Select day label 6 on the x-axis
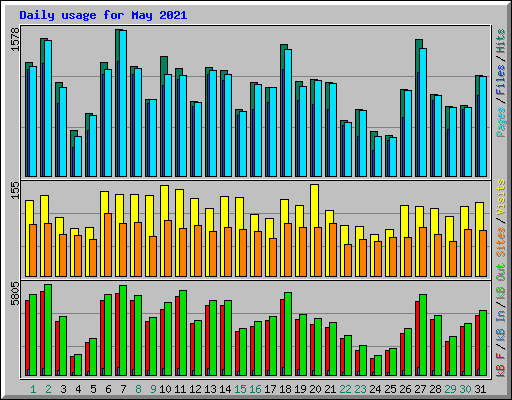512x400 pixels. click(108, 389)
